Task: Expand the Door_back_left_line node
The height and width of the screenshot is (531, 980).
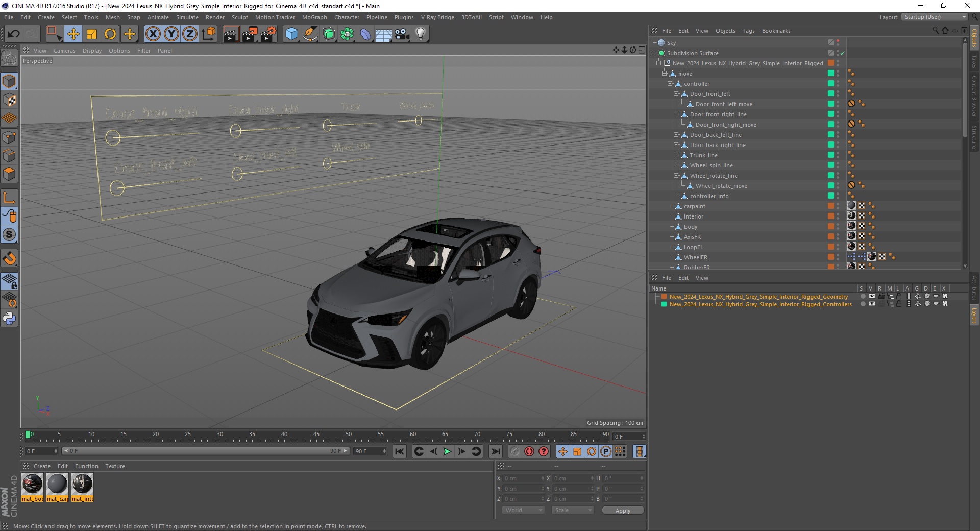Action: tap(676, 135)
